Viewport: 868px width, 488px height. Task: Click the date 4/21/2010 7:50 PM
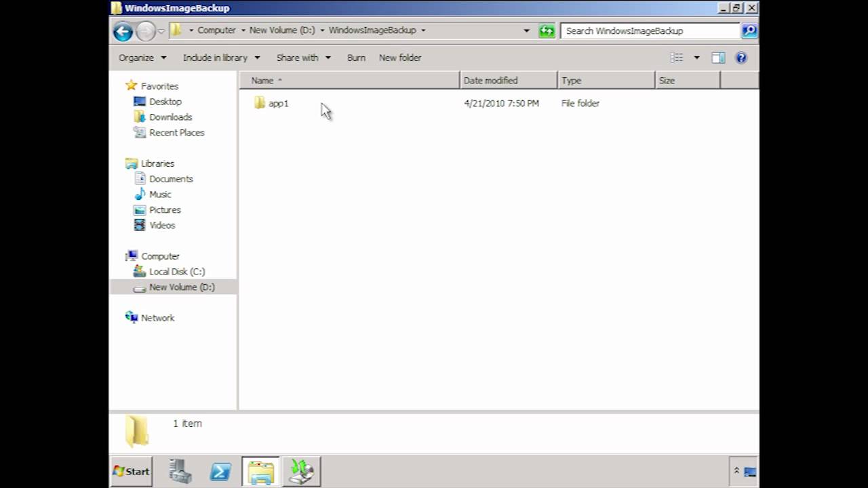pos(501,103)
